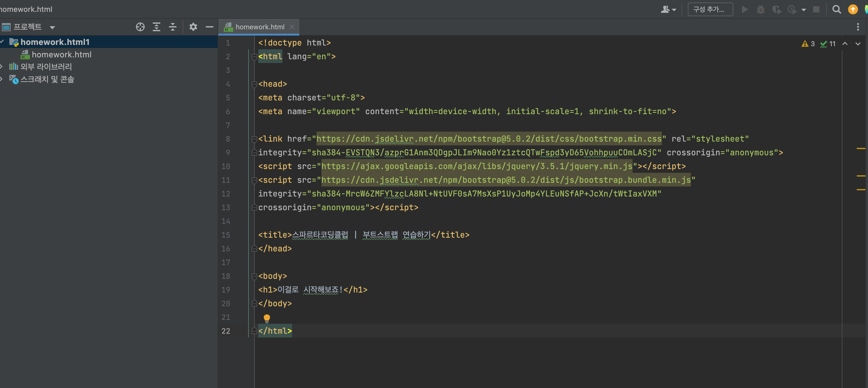Click the '스파르타코딩클럽' title text
The image size is (868, 388).
coord(320,235)
